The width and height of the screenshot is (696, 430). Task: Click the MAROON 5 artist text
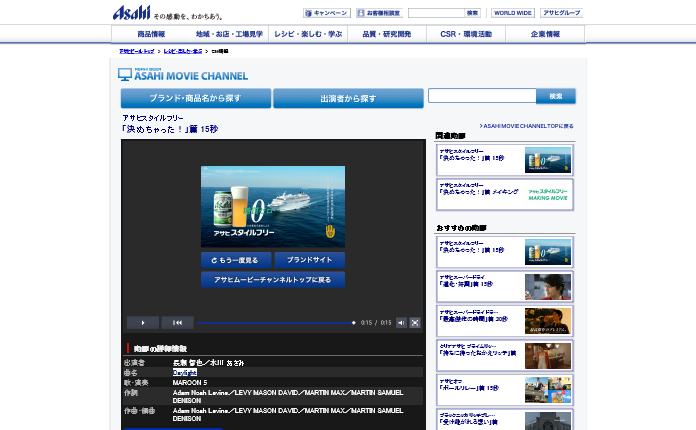(190, 383)
